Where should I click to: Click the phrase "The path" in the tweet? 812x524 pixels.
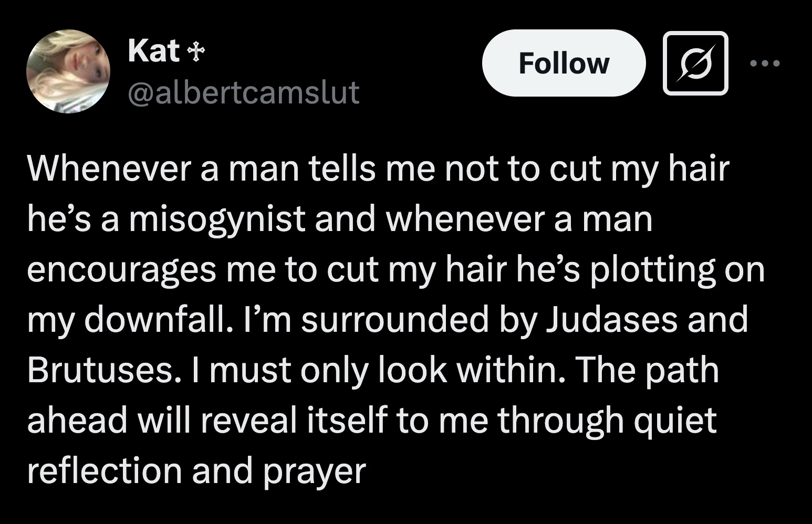click(648, 370)
